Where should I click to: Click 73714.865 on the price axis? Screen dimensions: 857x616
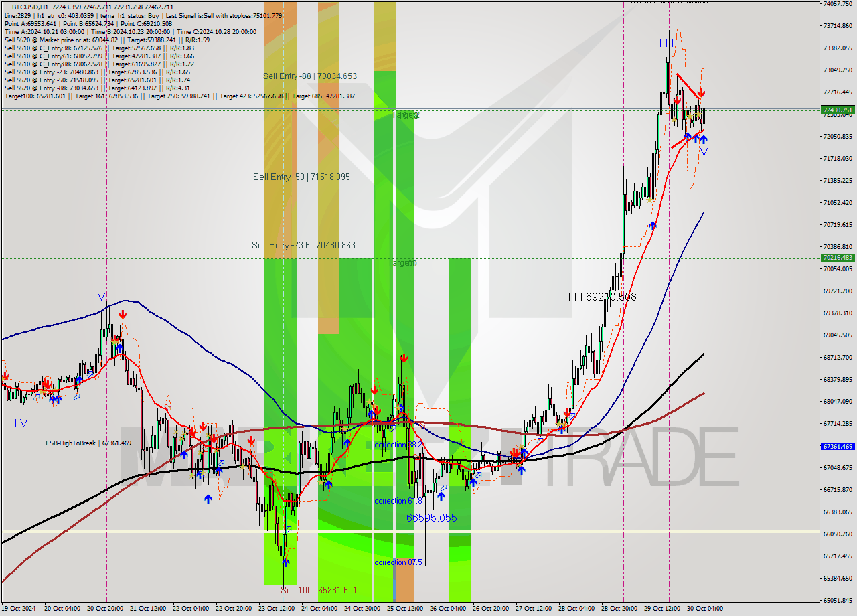tap(838, 25)
